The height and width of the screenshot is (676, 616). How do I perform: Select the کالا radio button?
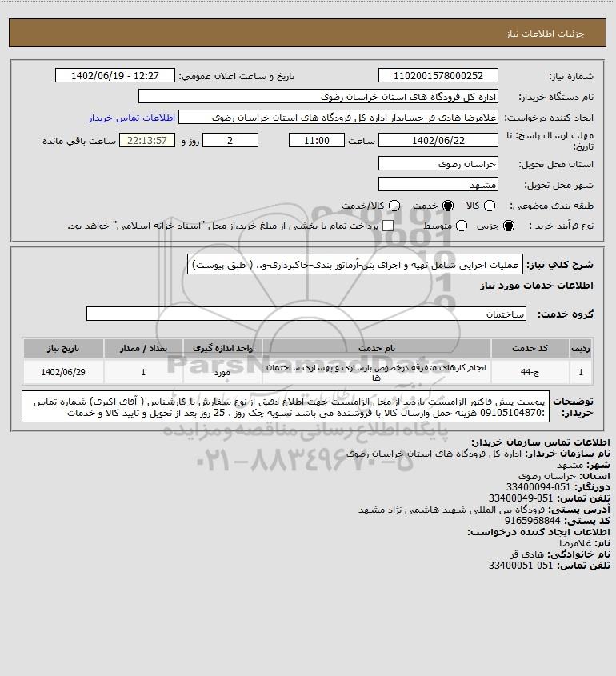490,206
